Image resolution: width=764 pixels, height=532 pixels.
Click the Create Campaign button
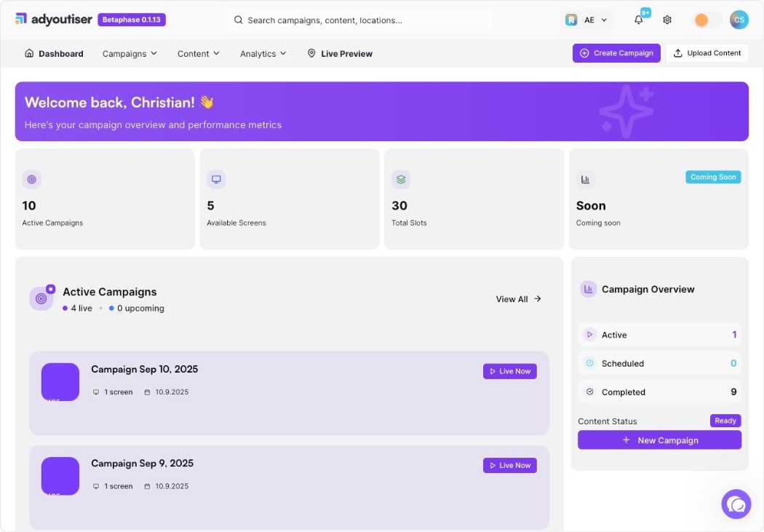616,53
